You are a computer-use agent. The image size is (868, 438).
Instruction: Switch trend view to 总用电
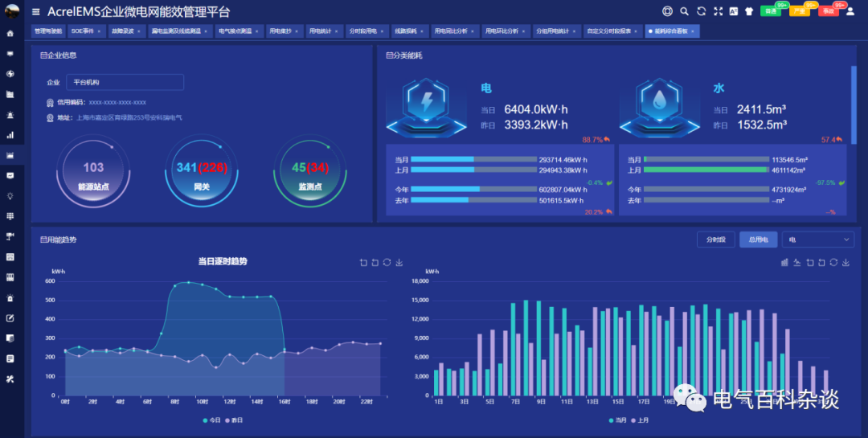pyautogui.click(x=759, y=239)
